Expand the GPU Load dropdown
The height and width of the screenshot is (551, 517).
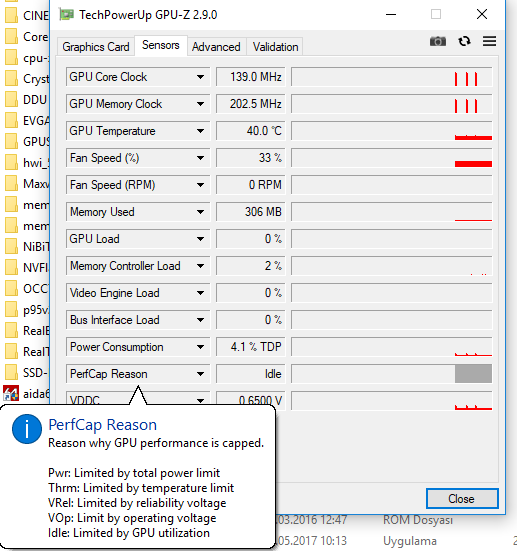pyautogui.click(x=200, y=239)
